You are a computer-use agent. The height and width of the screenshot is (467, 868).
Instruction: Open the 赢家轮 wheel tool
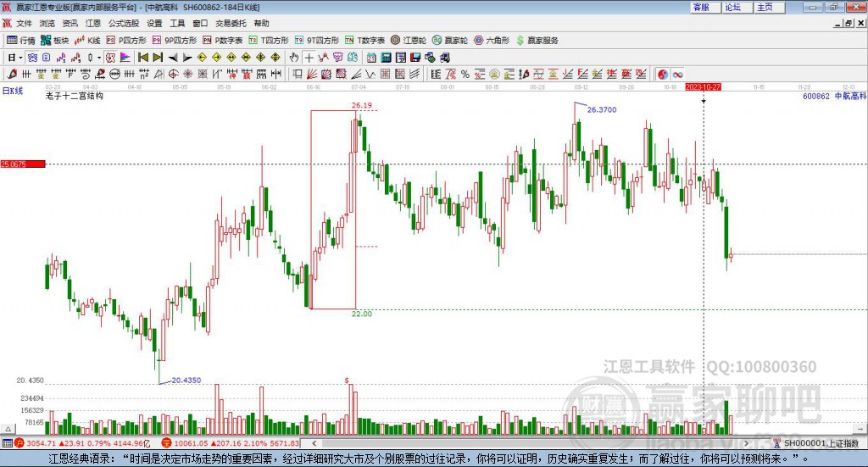450,41
